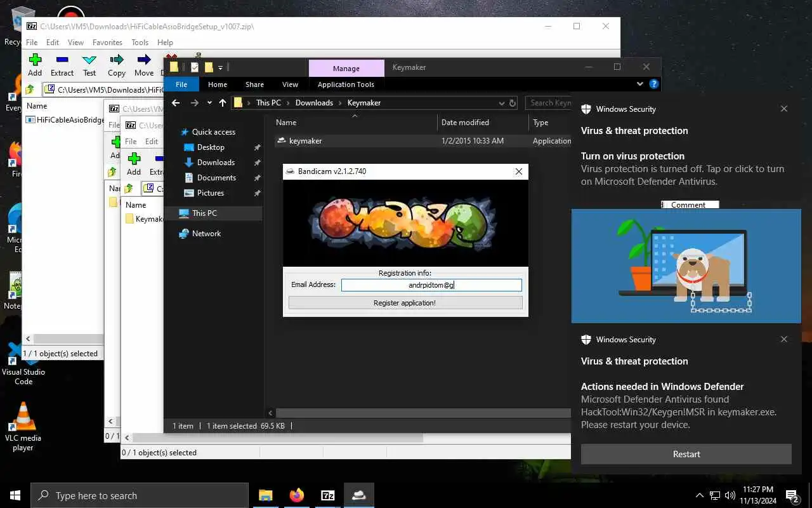Screen dimensions: 812x508
Task: Select Network in navigation pane
Action: pos(206,234)
